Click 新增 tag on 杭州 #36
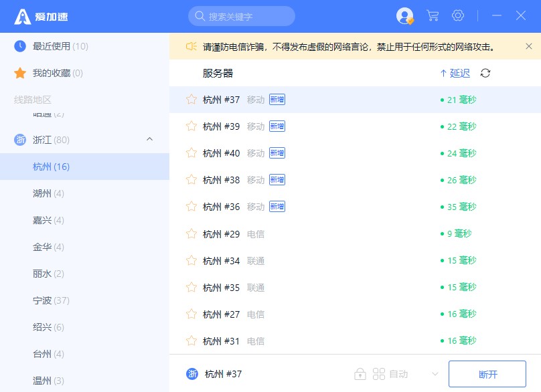 (277, 207)
